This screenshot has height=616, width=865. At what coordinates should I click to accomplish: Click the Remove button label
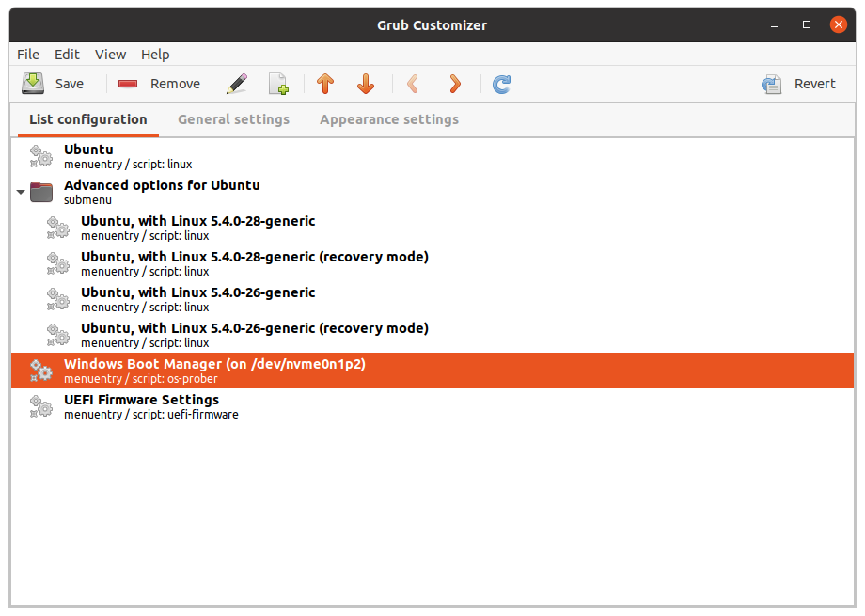pos(176,84)
